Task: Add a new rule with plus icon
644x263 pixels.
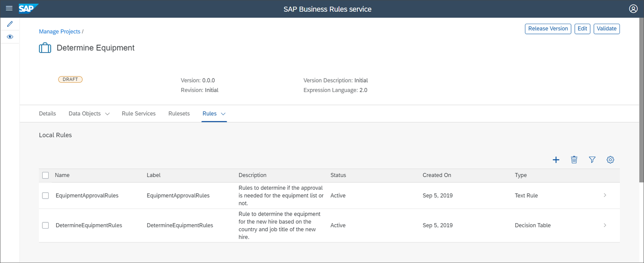Action: coord(556,160)
